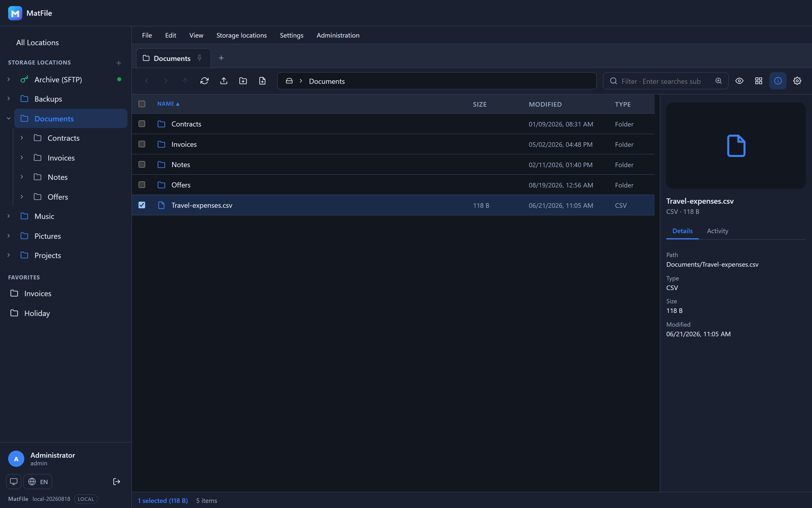Click the logout icon
Viewport: 812px width, 508px height.
116,482
